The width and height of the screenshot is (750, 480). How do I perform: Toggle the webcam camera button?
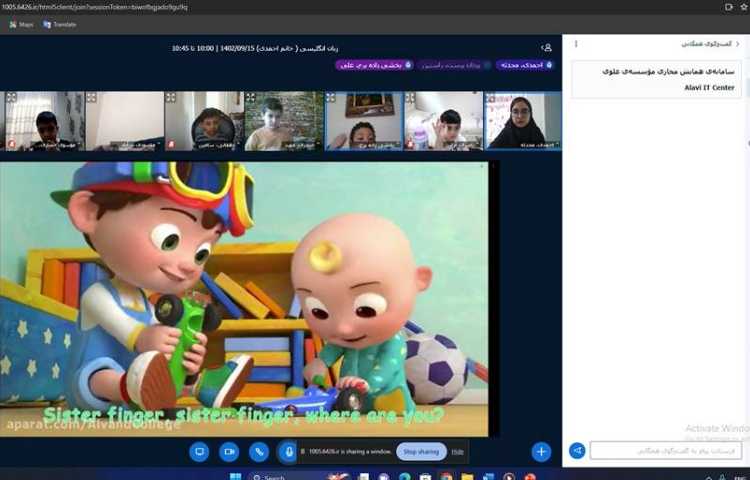(229, 452)
